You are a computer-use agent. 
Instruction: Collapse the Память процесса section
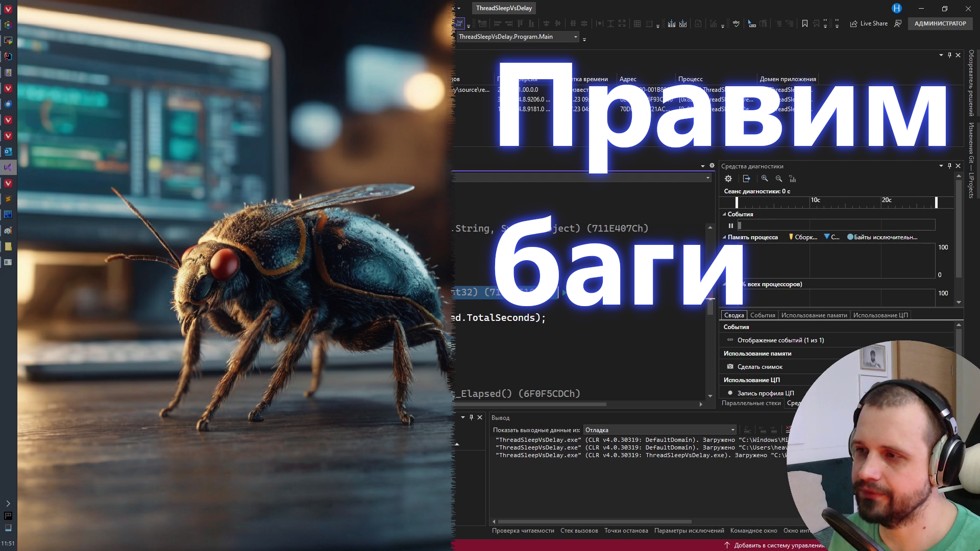pyautogui.click(x=724, y=237)
